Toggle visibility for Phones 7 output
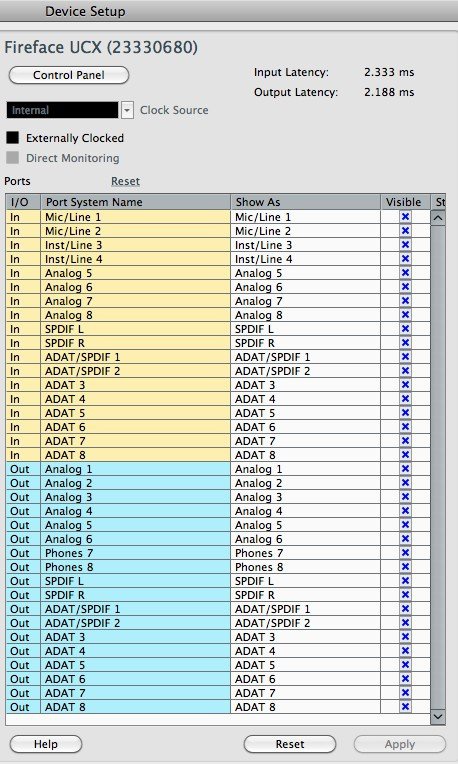This screenshot has height=764, width=458. click(x=405, y=553)
